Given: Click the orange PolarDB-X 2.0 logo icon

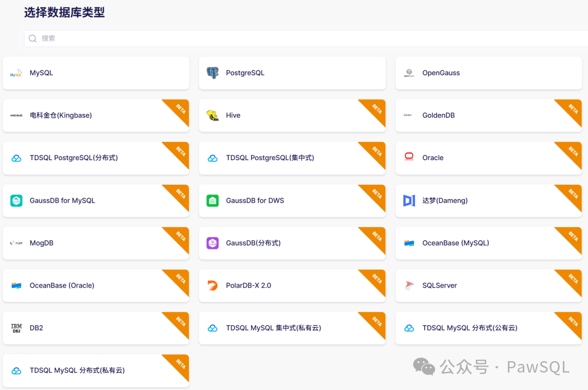Looking at the screenshot, I should click(x=213, y=286).
